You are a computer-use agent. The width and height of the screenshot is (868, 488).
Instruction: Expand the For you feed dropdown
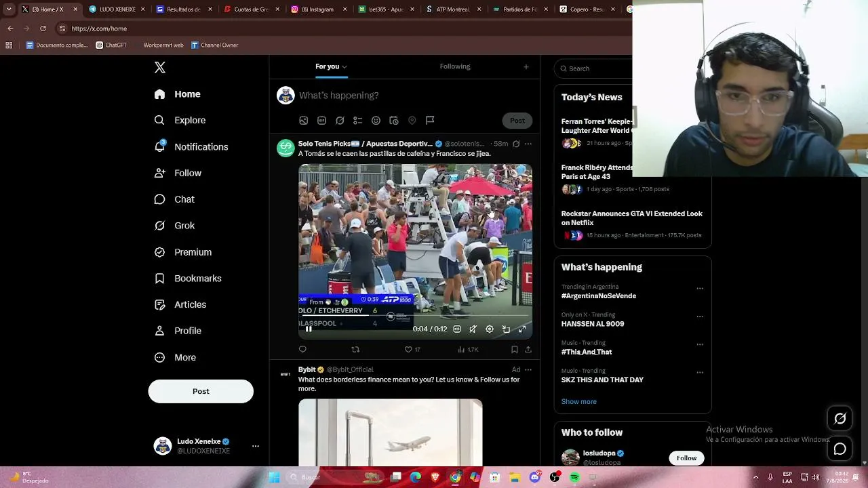[344, 66]
